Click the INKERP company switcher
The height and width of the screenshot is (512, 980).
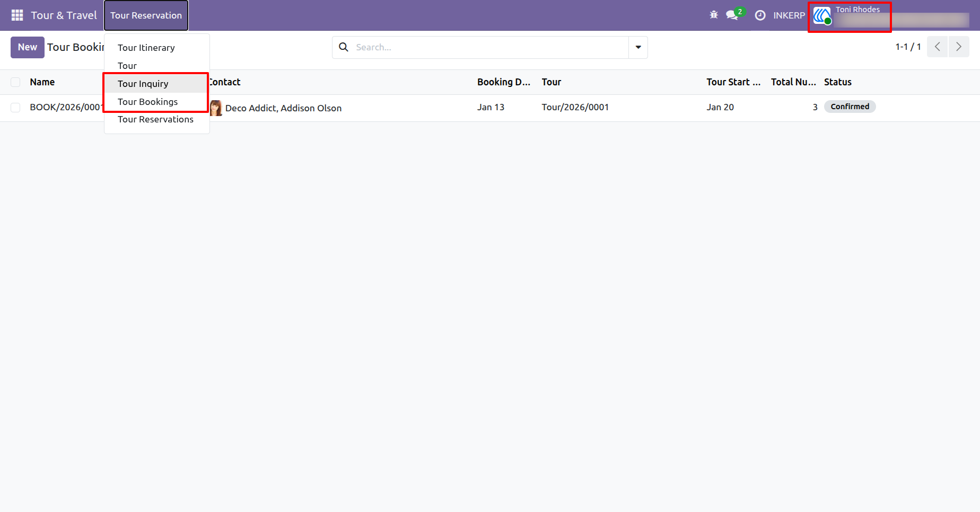(x=789, y=15)
